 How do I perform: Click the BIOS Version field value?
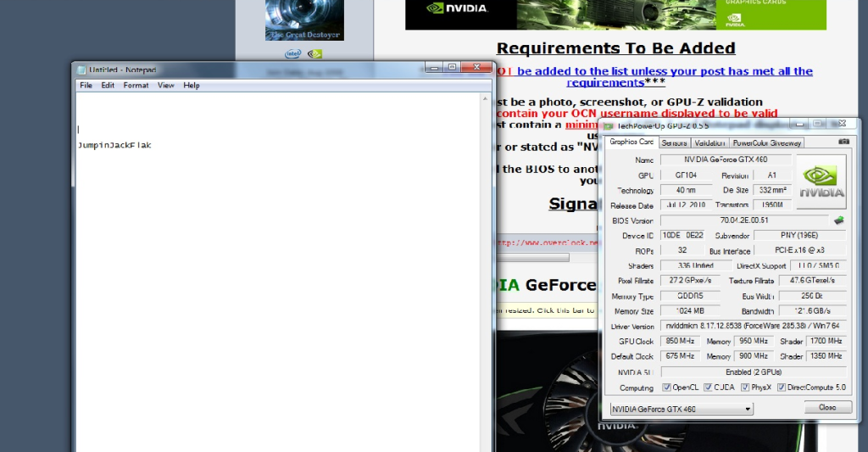[x=744, y=220]
